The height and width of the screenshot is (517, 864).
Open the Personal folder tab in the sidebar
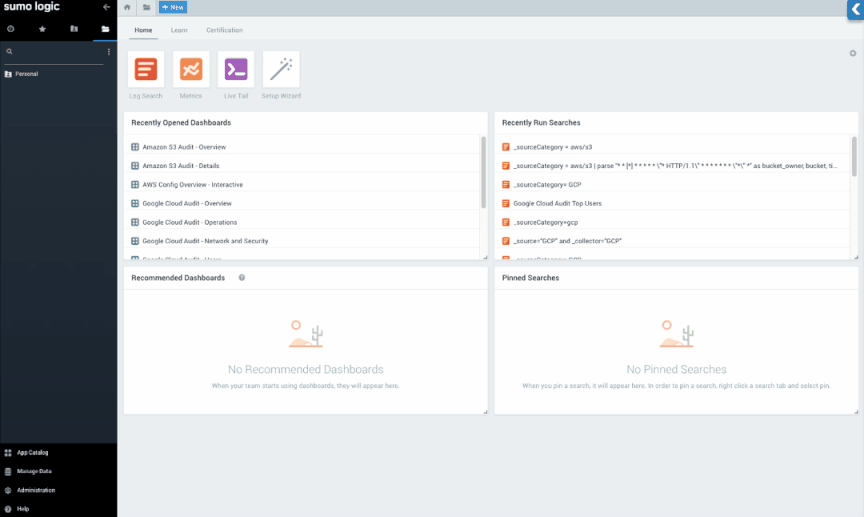pyautogui.click(x=105, y=29)
